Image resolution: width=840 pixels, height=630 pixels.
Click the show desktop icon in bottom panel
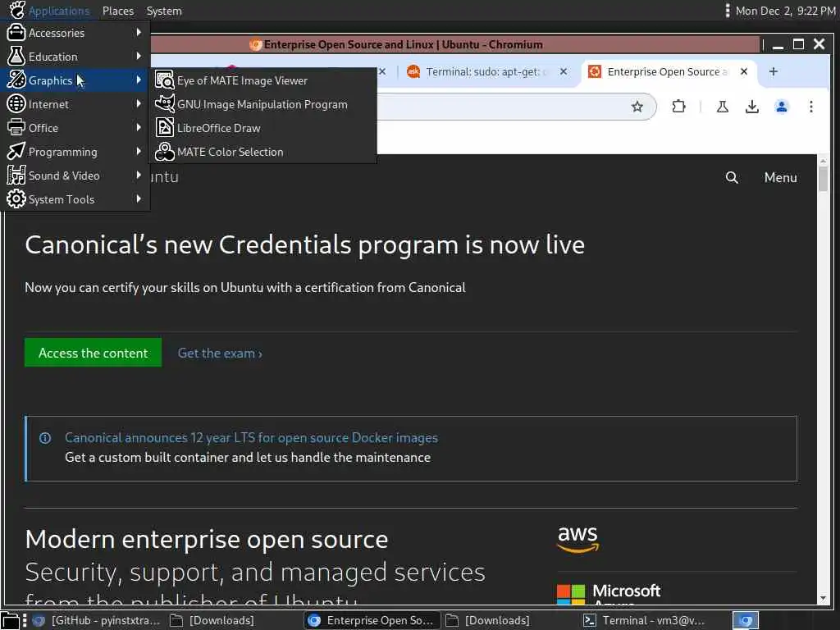[x=10, y=620]
